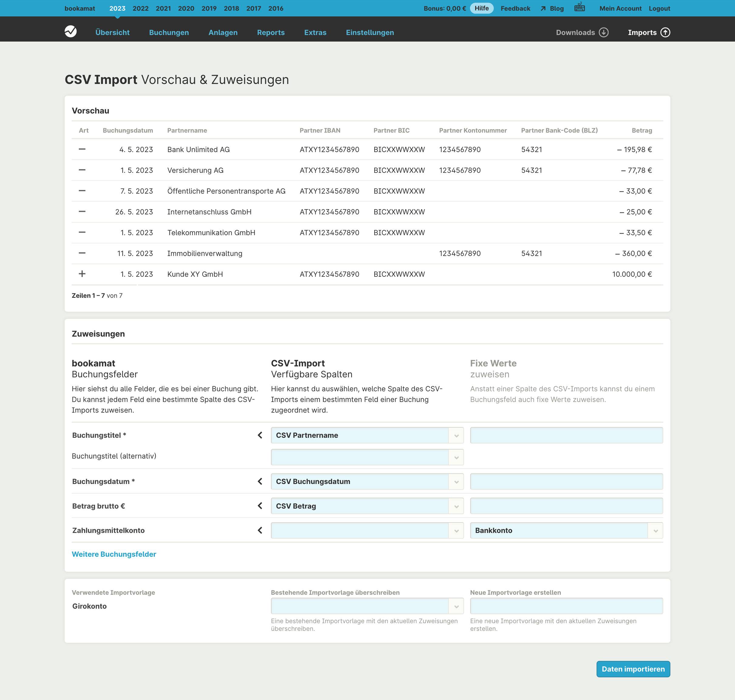The height and width of the screenshot is (700, 735).
Task: Collapse the Bank Unlimited AG row via minus icon
Action: pos(82,149)
